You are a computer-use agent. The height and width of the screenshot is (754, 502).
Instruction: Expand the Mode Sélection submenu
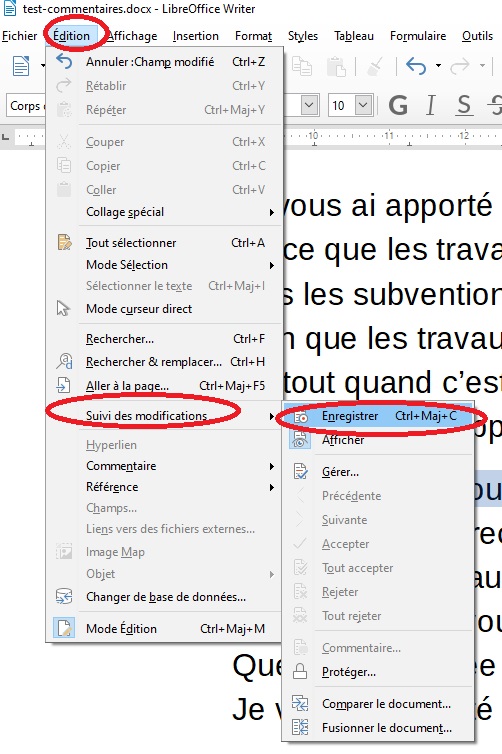coord(163,265)
